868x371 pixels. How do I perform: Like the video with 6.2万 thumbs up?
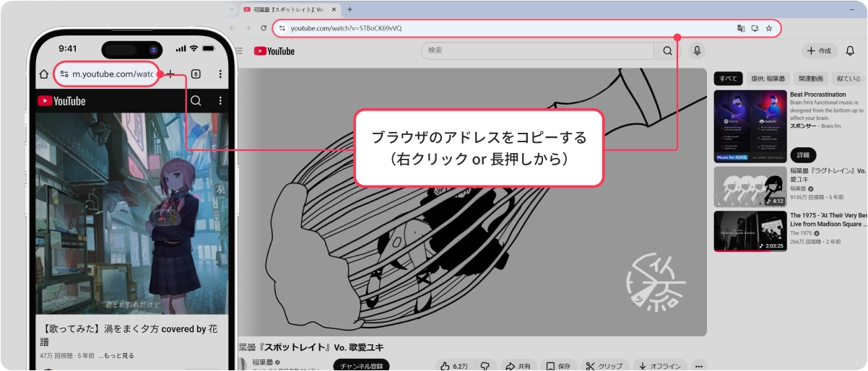[455, 366]
